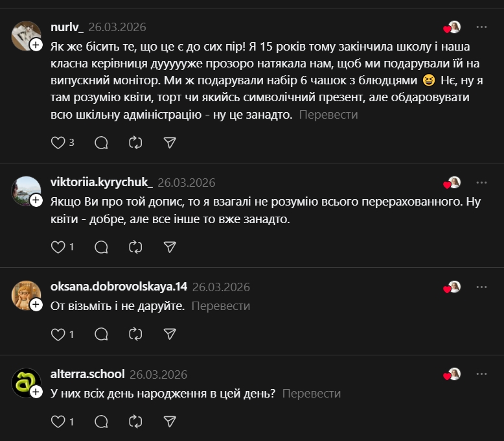Share oksana.dobrovolskaya.14 comment
504x441 pixels.
(x=170, y=335)
